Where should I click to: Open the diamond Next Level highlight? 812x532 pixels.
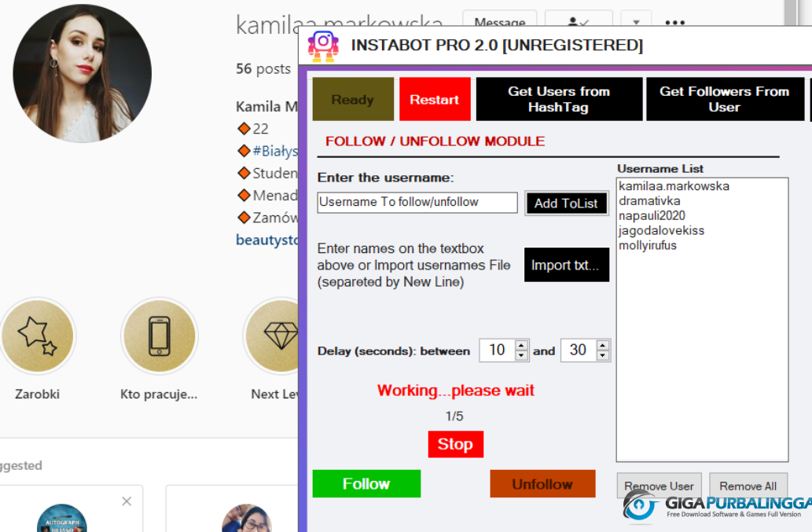pos(273,336)
